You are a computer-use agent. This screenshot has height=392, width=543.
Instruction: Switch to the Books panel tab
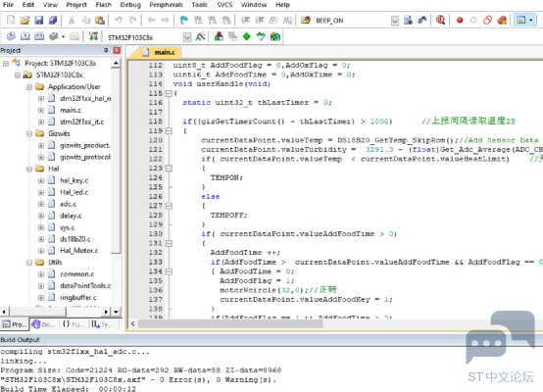point(44,324)
